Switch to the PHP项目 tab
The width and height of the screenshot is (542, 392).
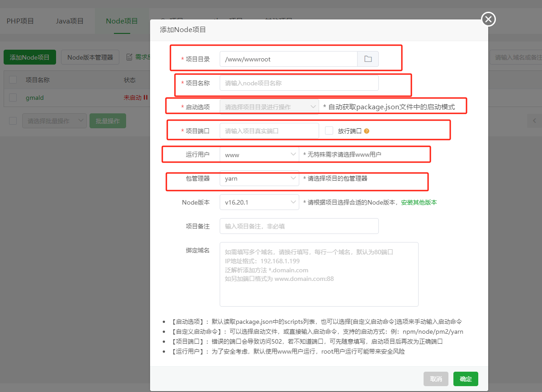(x=20, y=21)
